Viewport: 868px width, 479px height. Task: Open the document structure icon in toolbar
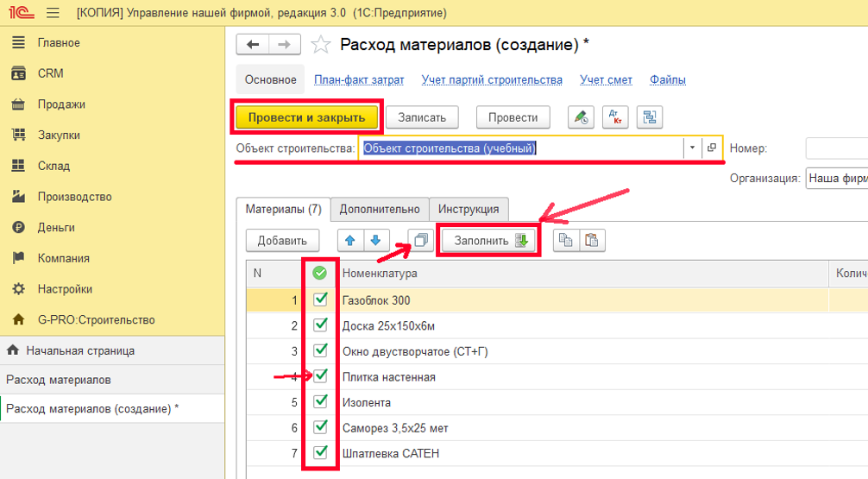tap(649, 117)
